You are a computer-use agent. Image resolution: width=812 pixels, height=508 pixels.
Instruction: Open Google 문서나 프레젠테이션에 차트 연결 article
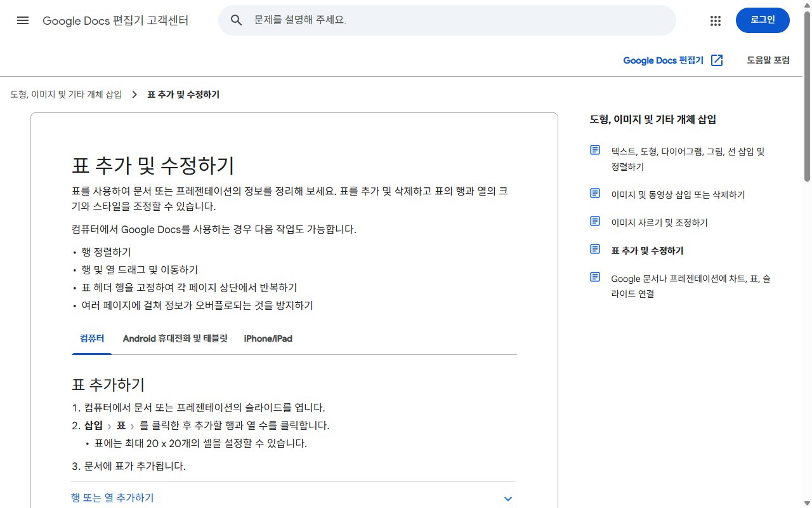[x=691, y=286]
